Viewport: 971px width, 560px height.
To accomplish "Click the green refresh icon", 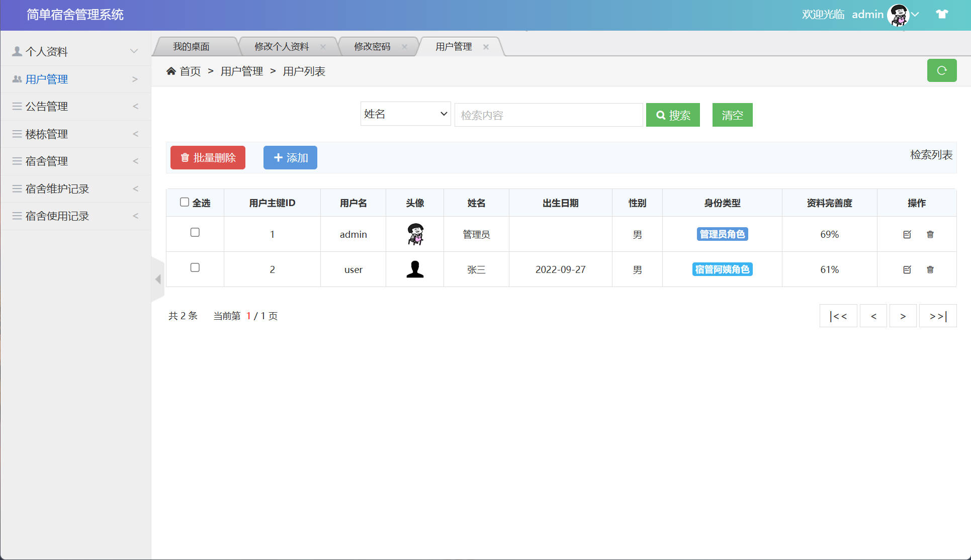I will tap(942, 70).
